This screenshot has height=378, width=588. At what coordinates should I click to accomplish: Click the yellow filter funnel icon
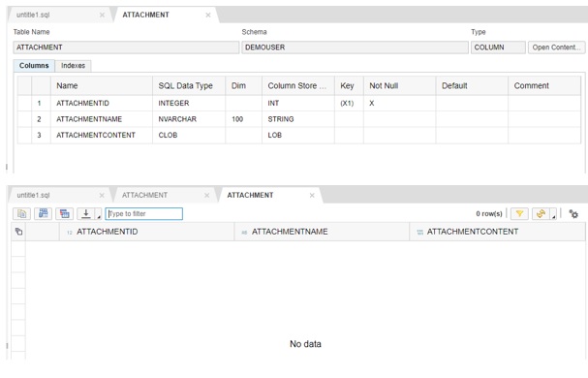pyautogui.click(x=519, y=213)
